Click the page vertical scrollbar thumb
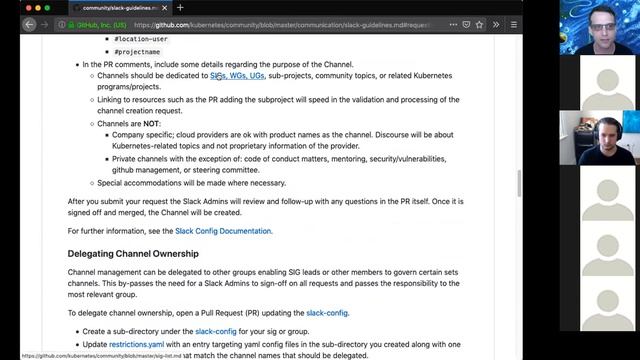 [x=519, y=183]
